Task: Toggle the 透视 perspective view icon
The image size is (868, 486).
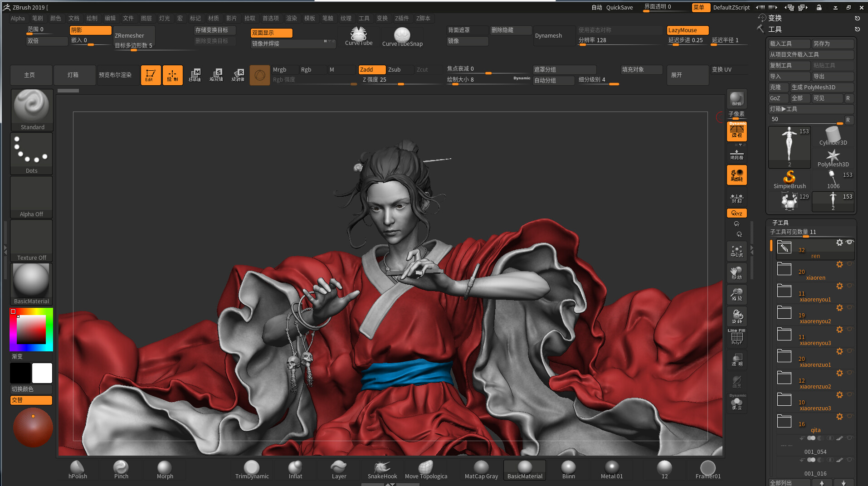Action: point(736,131)
